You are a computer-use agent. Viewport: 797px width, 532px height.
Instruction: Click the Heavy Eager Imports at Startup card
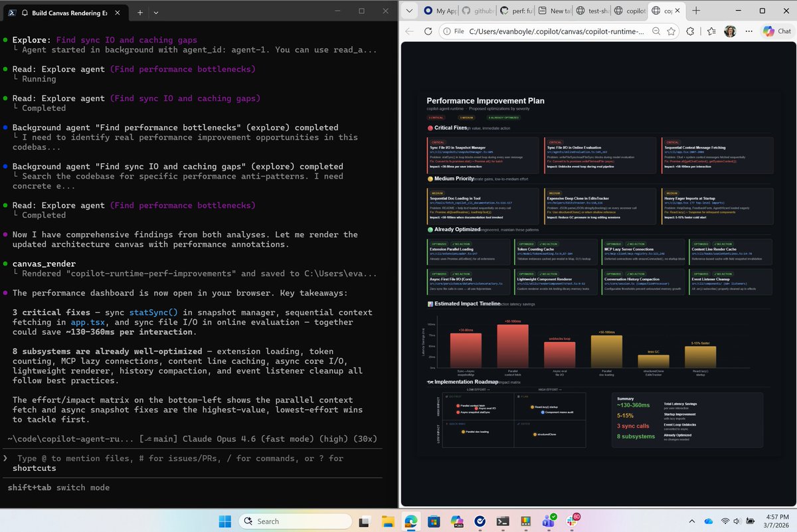click(x=717, y=205)
